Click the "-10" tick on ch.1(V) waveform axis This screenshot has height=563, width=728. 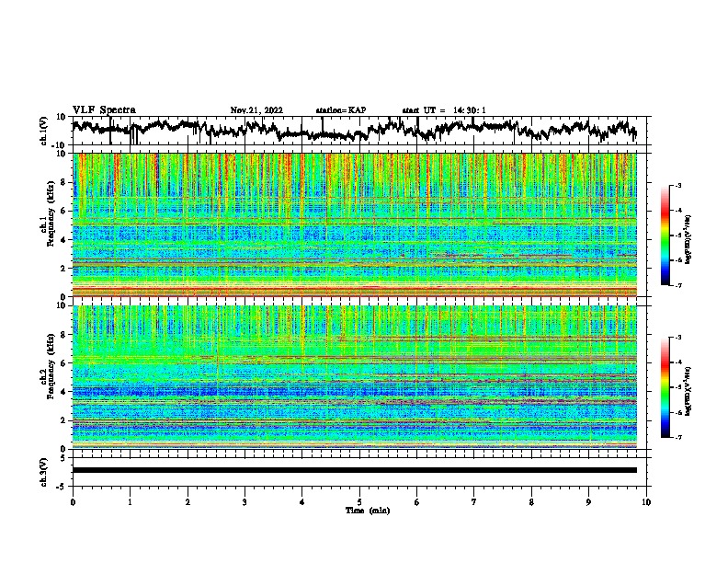[59, 145]
